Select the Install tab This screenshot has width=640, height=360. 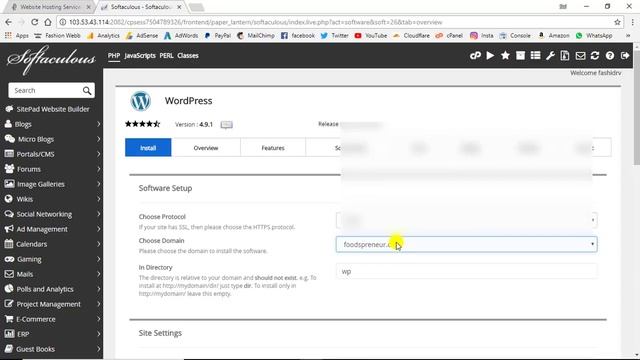(x=148, y=148)
